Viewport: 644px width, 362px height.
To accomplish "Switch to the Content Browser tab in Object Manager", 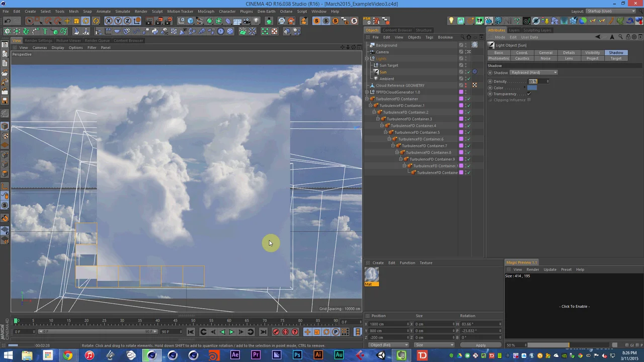I will (397, 30).
